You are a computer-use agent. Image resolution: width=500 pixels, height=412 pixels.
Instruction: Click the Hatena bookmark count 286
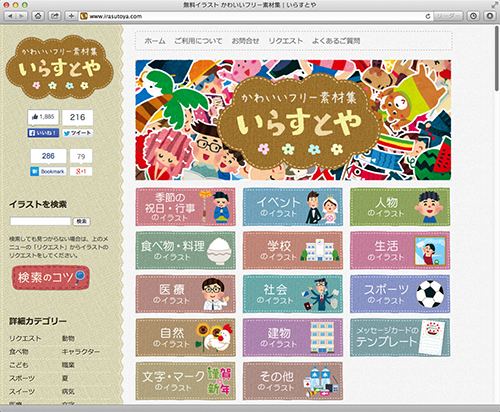48,156
